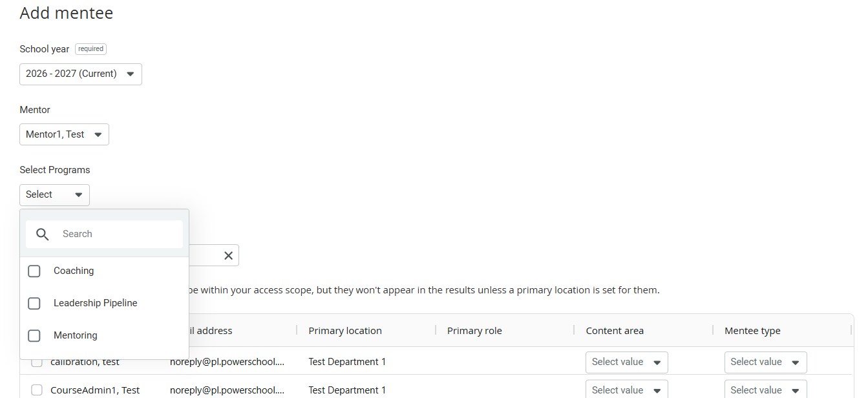Enable the Mentoring program checkbox
This screenshot has width=868, height=398.
pyautogui.click(x=34, y=336)
